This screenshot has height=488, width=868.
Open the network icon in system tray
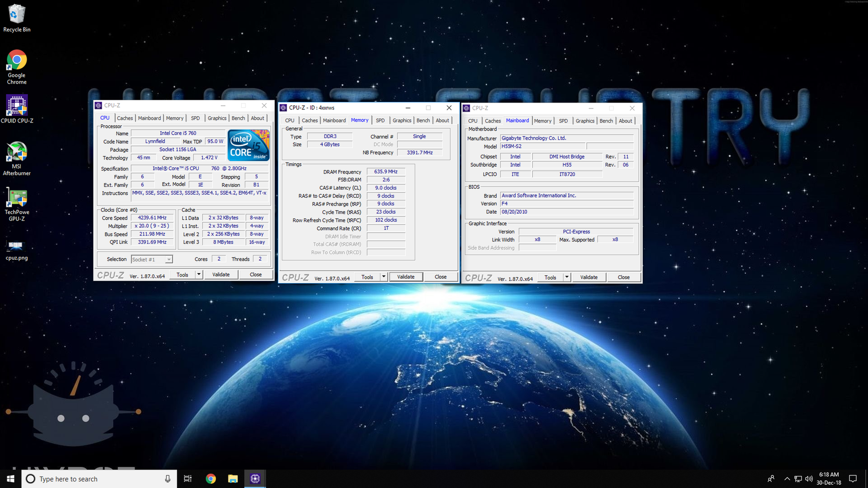798,479
